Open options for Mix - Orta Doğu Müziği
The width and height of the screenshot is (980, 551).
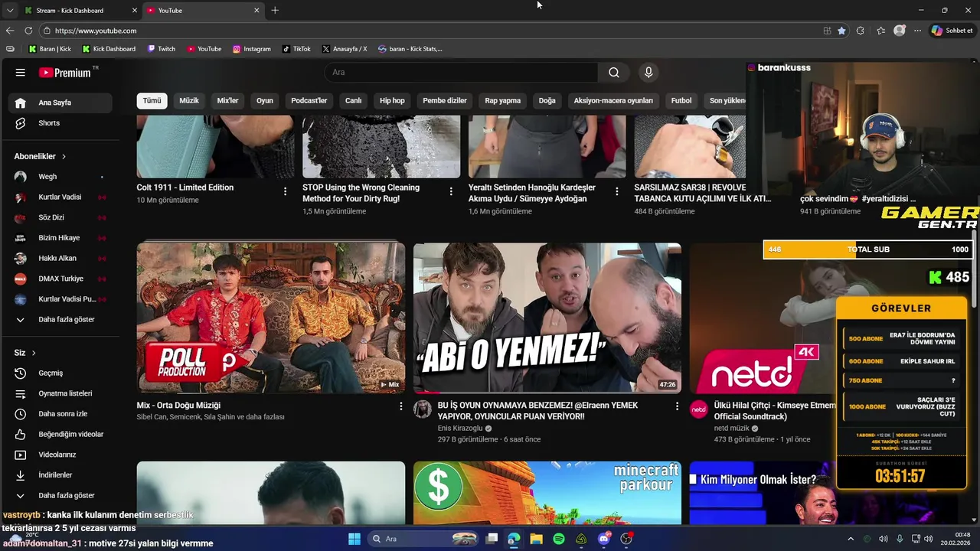[x=400, y=406]
